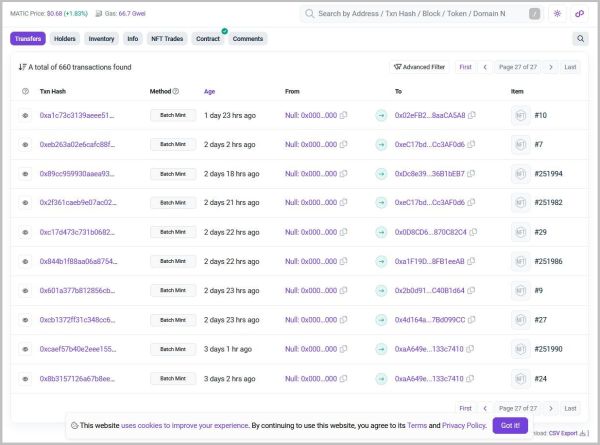Image resolution: width=600 pixels, height=445 pixels.
Task: Toggle Age column header format
Action: click(x=209, y=91)
